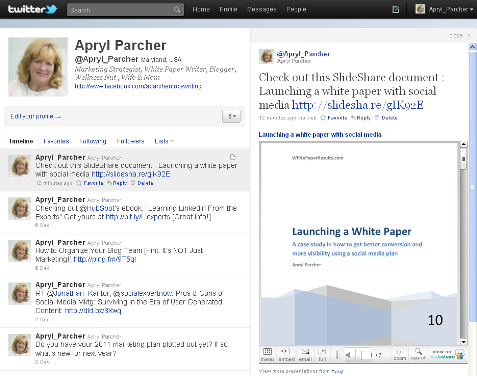Click slideshow scrollbar down arrow
Screen dimensions: 477x376
(x=463, y=342)
